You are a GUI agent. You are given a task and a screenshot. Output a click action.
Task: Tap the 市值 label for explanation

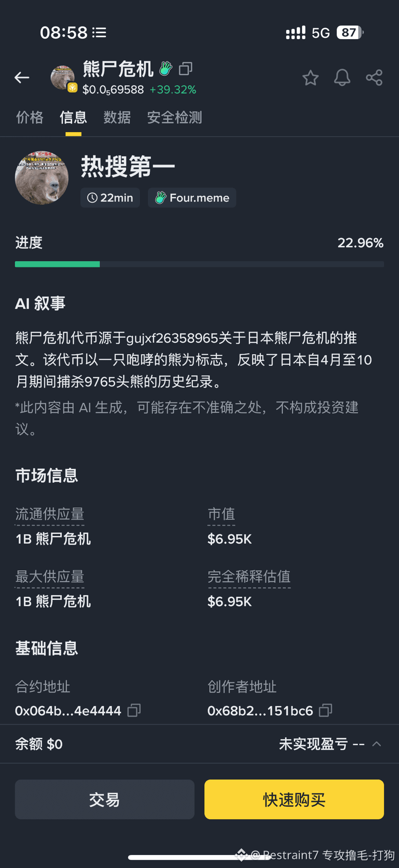[221, 514]
